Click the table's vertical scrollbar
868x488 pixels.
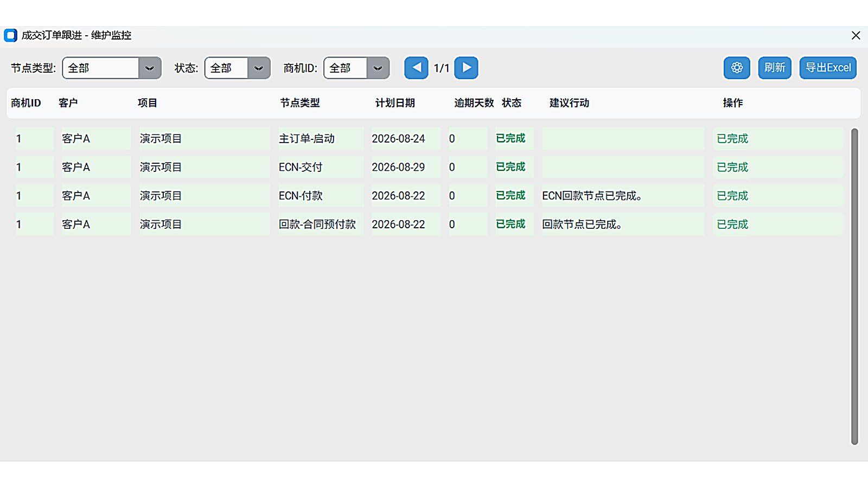coord(854,286)
